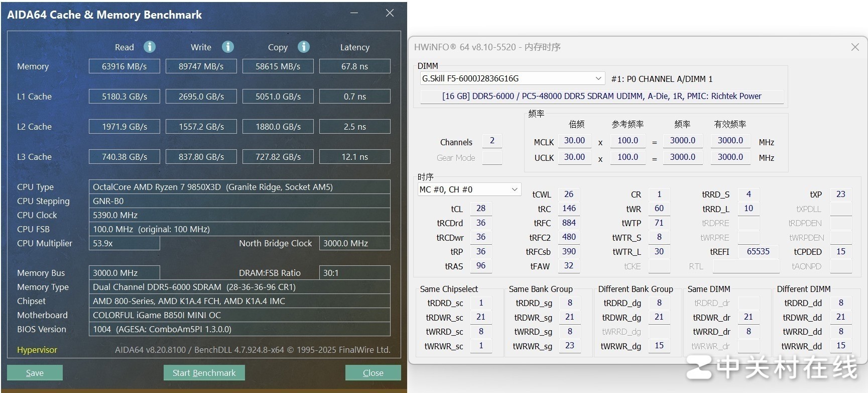Click the Motherboard field COLORFUL iGame B850I
868x393 pixels.
tap(239, 315)
